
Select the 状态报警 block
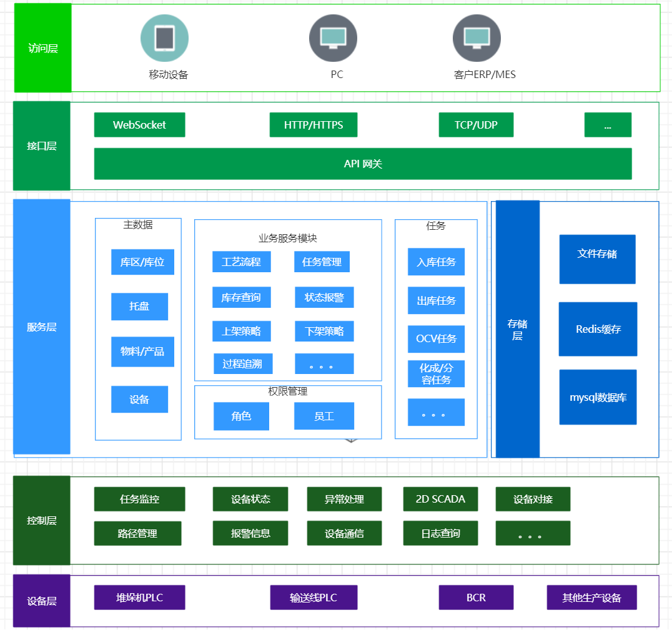[324, 298]
